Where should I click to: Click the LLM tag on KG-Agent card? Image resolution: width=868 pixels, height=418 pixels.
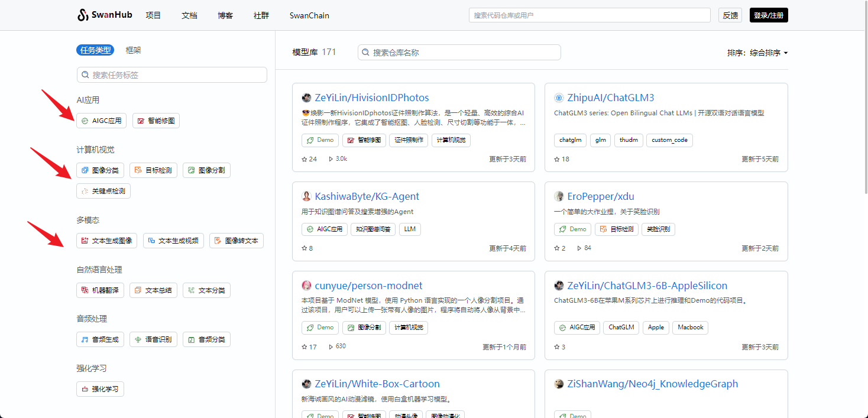pyautogui.click(x=410, y=229)
